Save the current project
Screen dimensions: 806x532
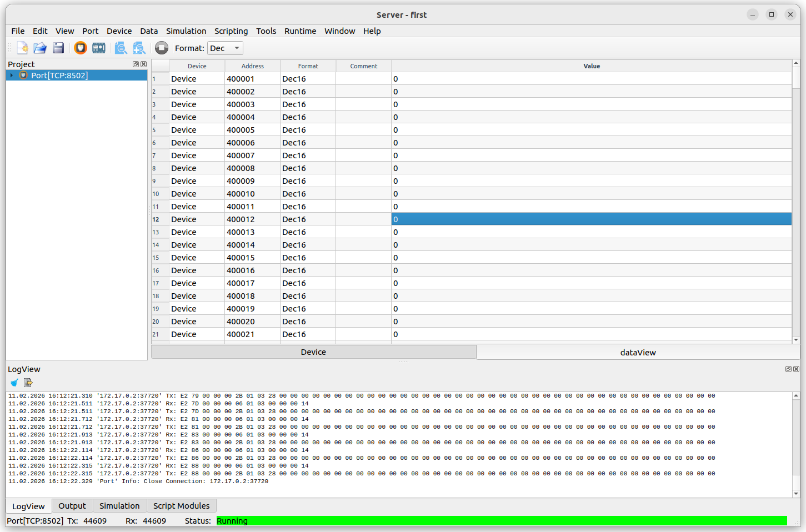[x=58, y=48]
